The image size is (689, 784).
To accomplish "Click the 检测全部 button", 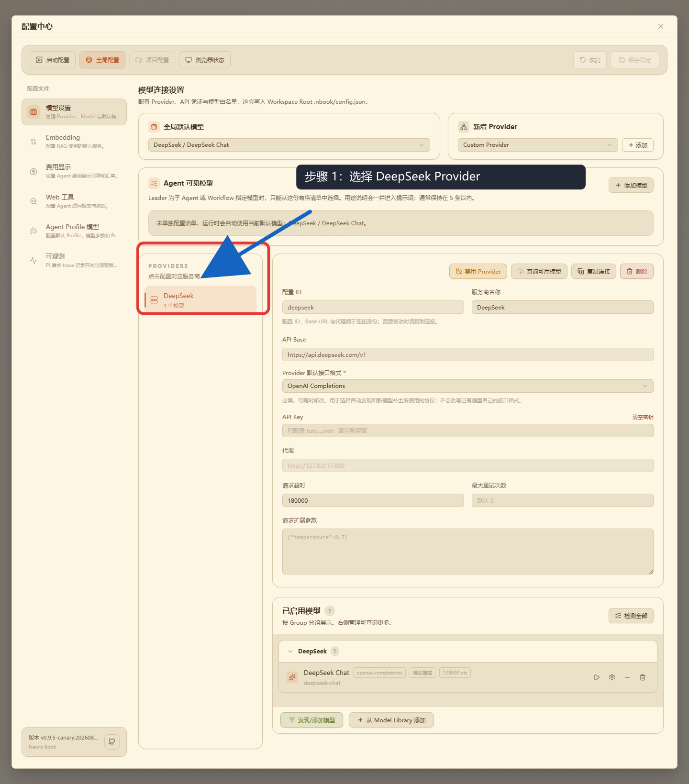I will (631, 616).
